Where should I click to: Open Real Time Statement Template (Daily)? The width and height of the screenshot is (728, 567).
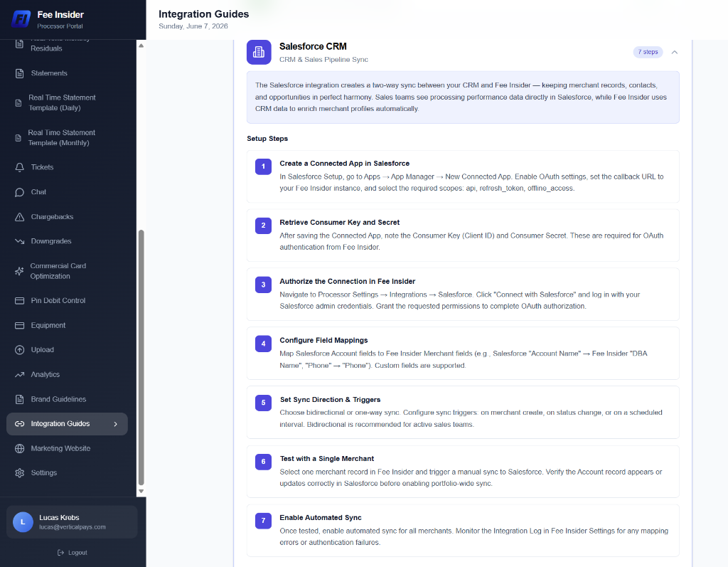click(67, 102)
